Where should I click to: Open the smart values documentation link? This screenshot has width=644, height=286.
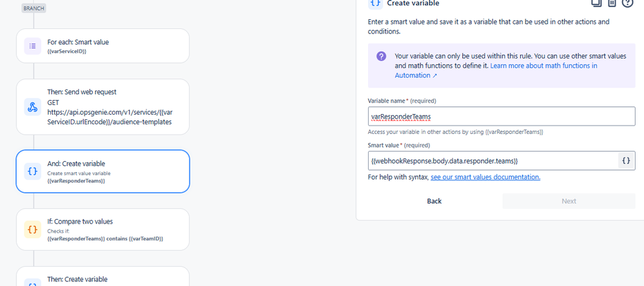click(x=485, y=177)
